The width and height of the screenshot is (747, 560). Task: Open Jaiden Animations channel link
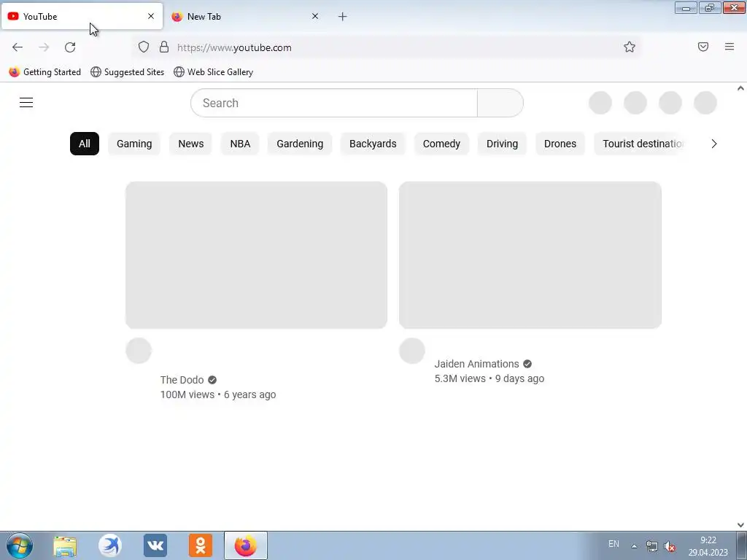[x=476, y=364]
